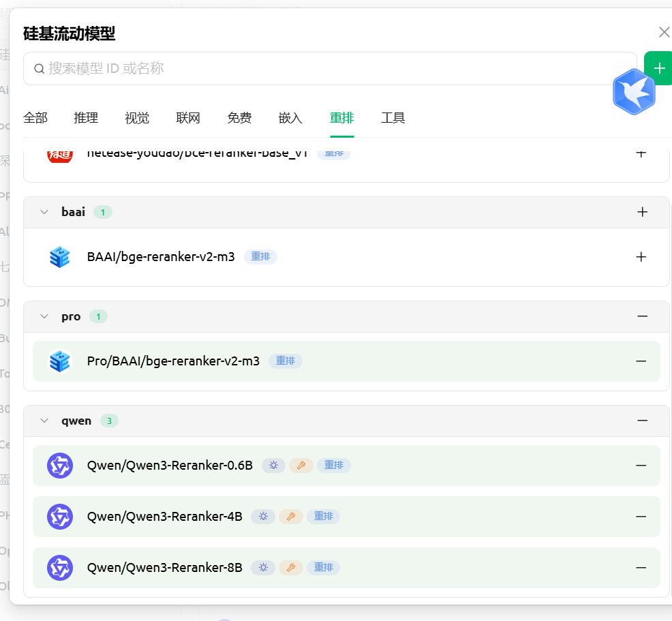Click 重排 tag on Qwen3-Reranker-4B
This screenshot has height=621, width=672.
324,517
